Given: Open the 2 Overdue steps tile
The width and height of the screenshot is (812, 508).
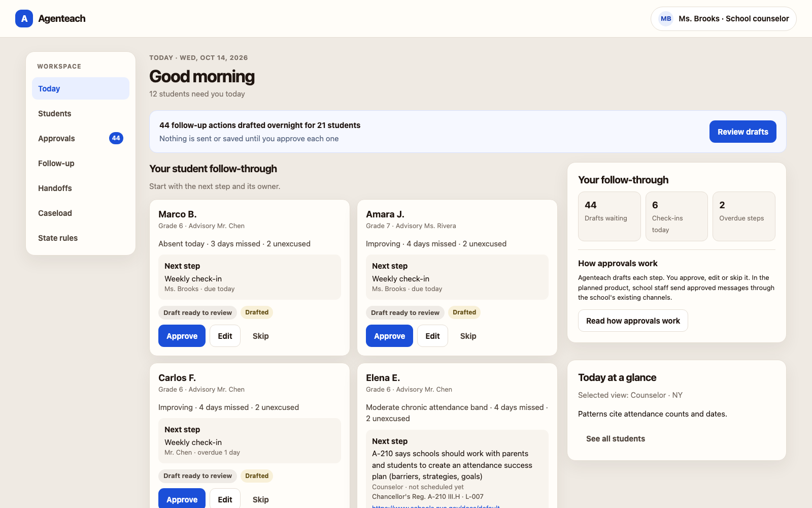Looking at the screenshot, I should coord(743,216).
